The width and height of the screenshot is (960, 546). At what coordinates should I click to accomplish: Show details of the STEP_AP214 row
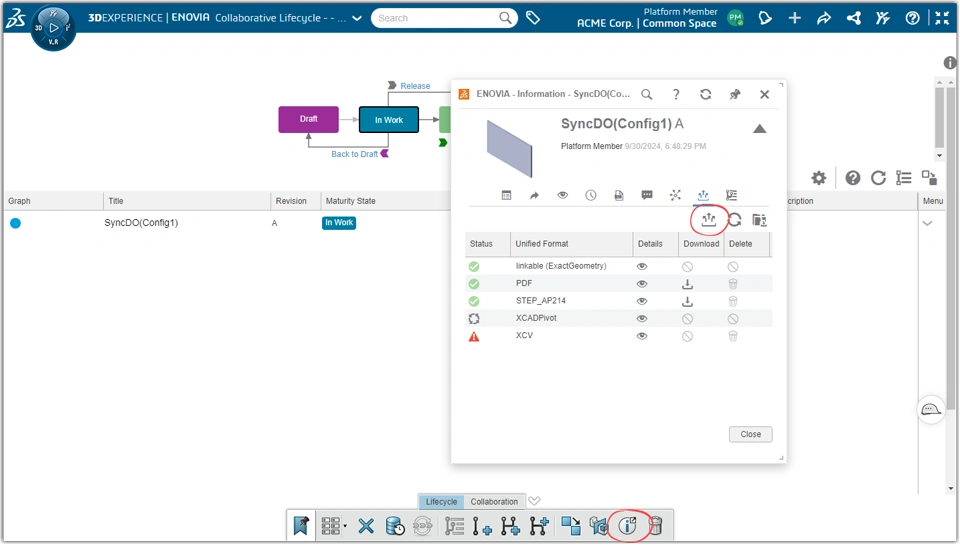tap(642, 301)
